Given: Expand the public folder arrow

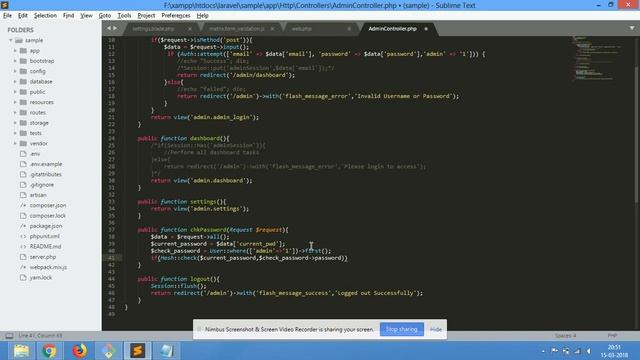Looking at the screenshot, I should point(15,92).
